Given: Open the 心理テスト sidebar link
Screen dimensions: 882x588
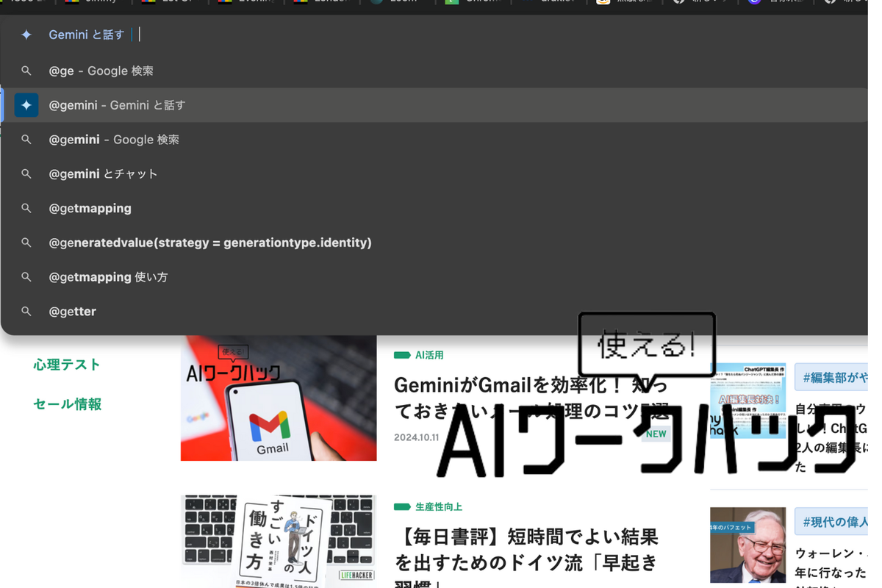Looking at the screenshot, I should click(x=67, y=365).
